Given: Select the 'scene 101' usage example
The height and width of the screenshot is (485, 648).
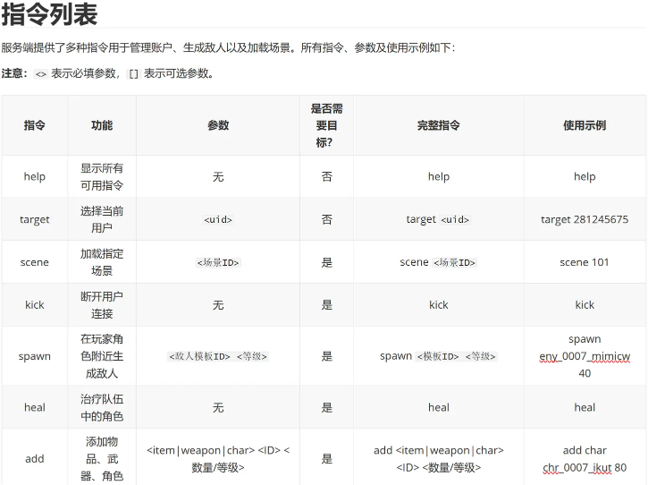Looking at the screenshot, I should click(584, 263).
